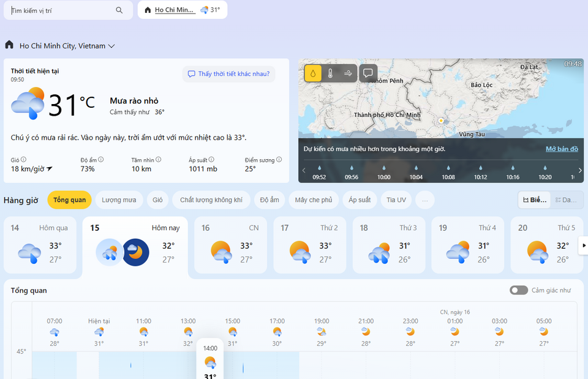
Task: Select the temperature map layer icon
Action: tap(330, 73)
